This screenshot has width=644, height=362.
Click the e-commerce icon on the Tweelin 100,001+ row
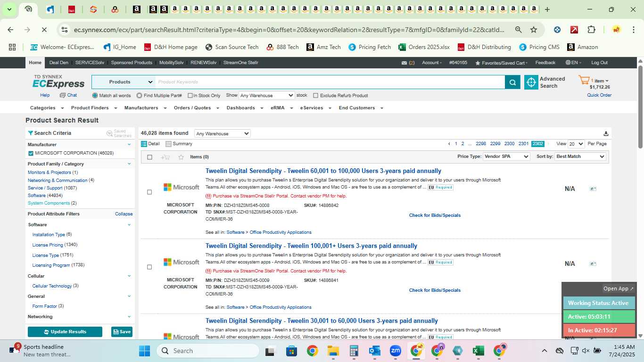pyautogui.click(x=593, y=263)
